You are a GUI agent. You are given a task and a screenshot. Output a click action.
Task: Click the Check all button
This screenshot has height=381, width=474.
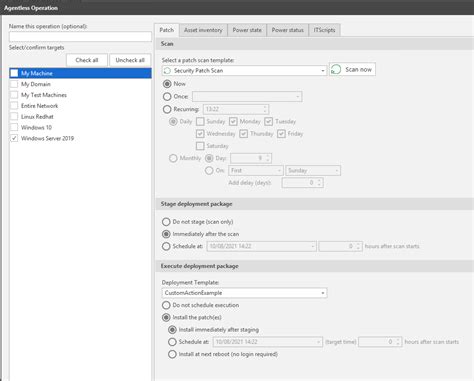[x=87, y=60]
